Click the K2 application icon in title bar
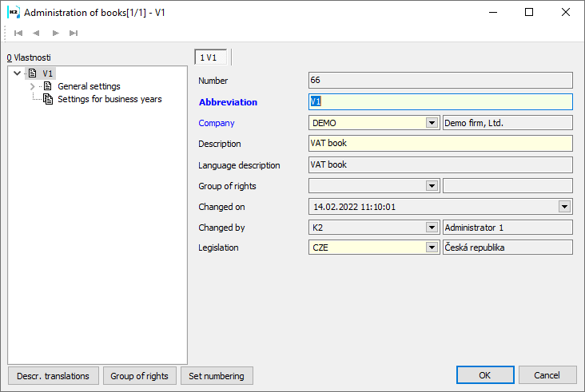The height and width of the screenshot is (392, 585). coord(13,13)
